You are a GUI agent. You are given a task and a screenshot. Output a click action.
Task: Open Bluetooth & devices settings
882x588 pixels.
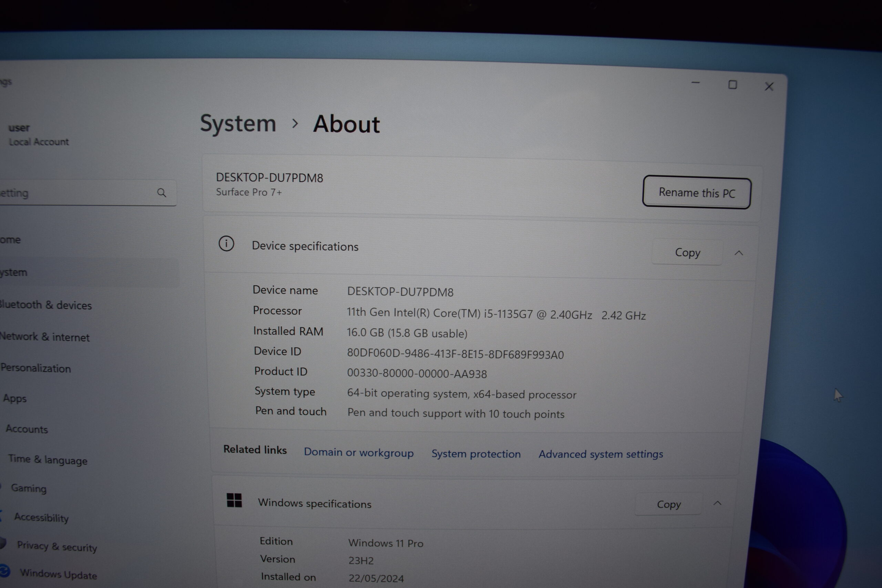tap(45, 305)
